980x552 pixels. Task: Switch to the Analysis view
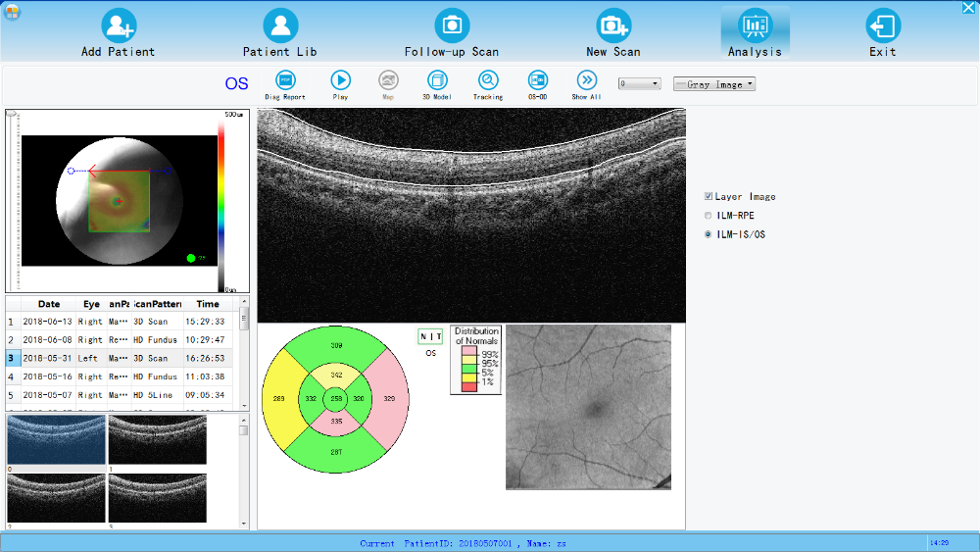coord(755,33)
